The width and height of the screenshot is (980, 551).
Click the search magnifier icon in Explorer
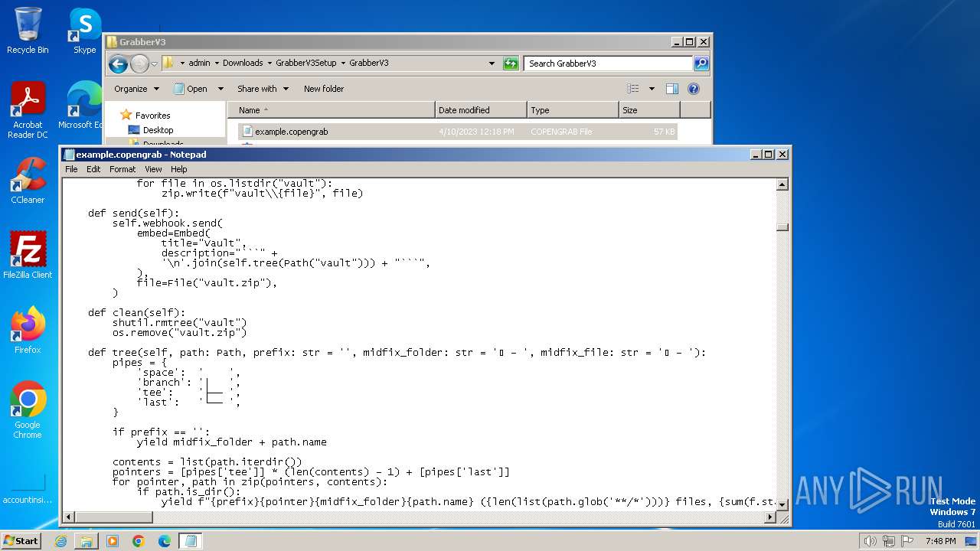(701, 64)
